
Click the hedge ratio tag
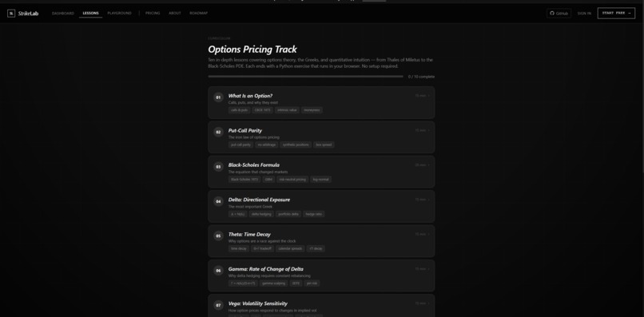[x=314, y=214]
